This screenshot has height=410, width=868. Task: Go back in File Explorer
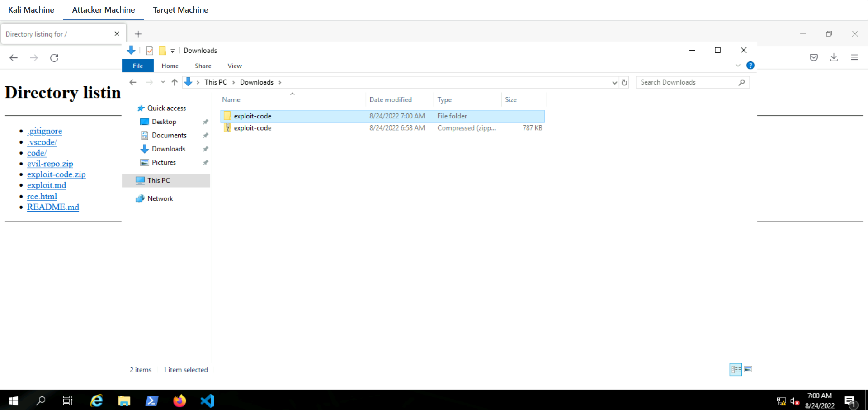pyautogui.click(x=133, y=82)
